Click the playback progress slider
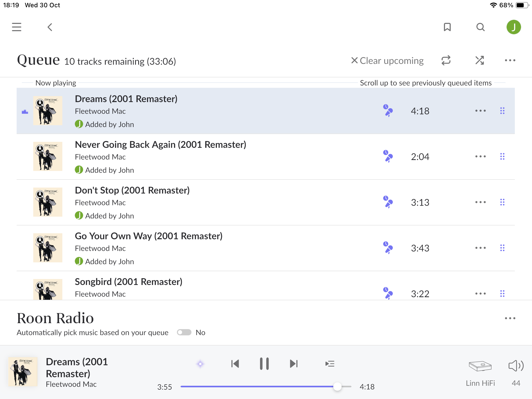Viewport: 532px width, 399px height. [265, 387]
